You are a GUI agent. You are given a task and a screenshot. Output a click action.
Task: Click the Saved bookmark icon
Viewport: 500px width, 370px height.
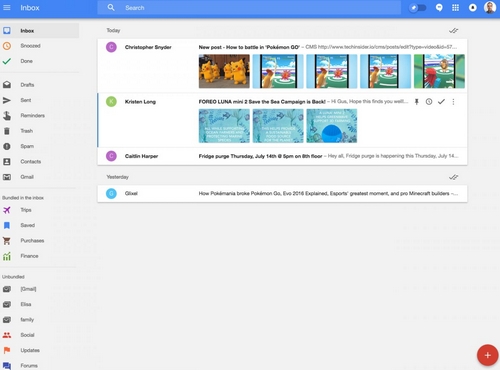(7, 225)
